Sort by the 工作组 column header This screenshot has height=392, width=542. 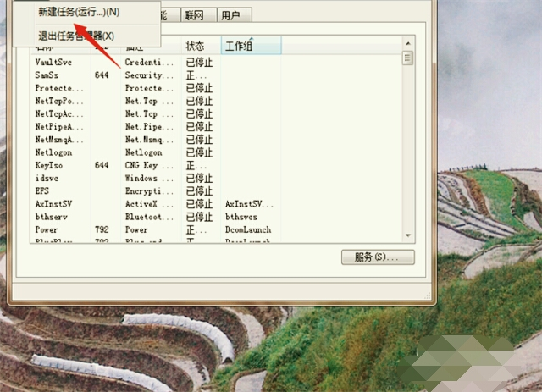pyautogui.click(x=252, y=46)
